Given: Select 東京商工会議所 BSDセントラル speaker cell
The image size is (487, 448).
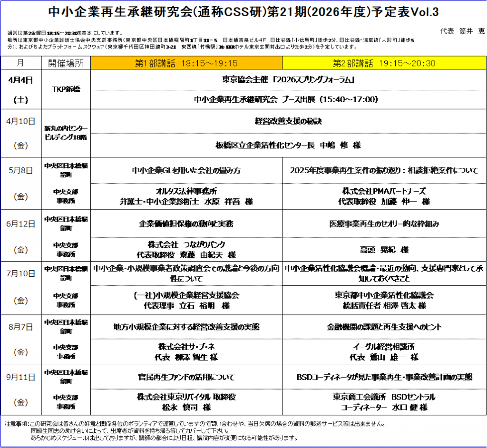Looking at the screenshot, I should tap(384, 402).
